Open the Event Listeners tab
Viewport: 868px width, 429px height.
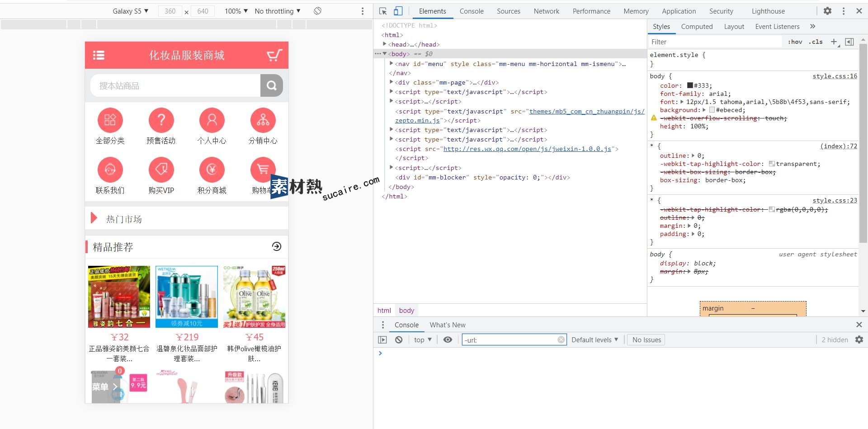pyautogui.click(x=777, y=26)
